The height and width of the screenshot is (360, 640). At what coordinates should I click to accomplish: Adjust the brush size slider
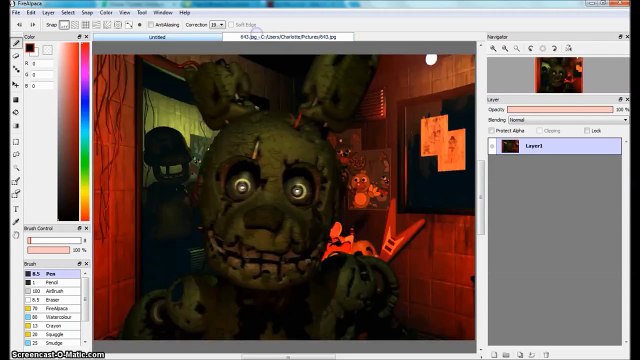pyautogui.click(x=54, y=240)
